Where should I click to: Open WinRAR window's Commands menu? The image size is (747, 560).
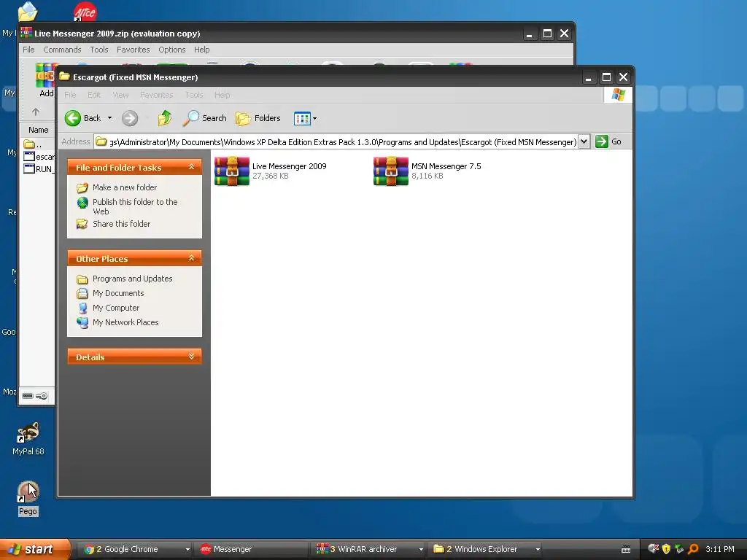pyautogui.click(x=62, y=50)
